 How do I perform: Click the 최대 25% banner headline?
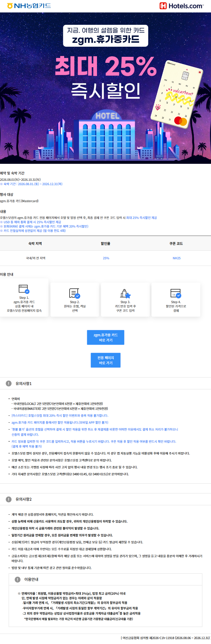pyautogui.click(x=106, y=66)
